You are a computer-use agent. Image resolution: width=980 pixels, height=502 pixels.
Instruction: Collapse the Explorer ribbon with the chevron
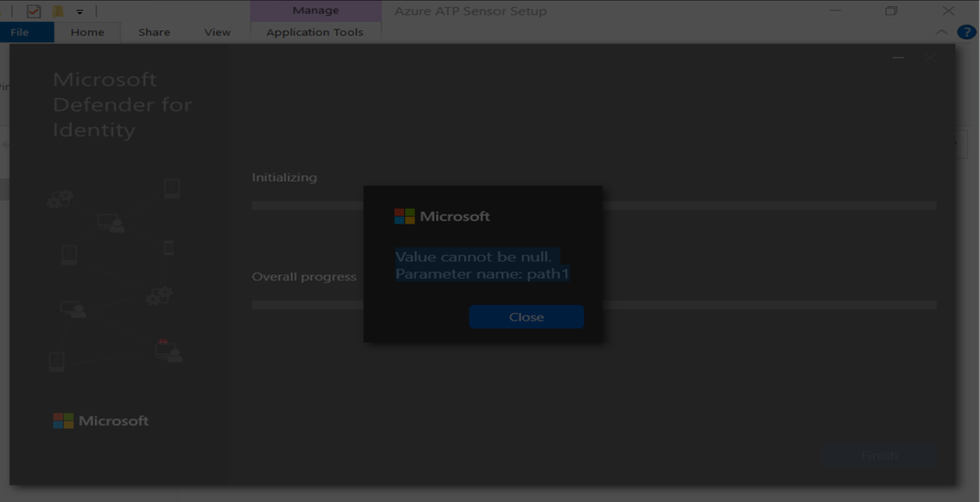(941, 31)
